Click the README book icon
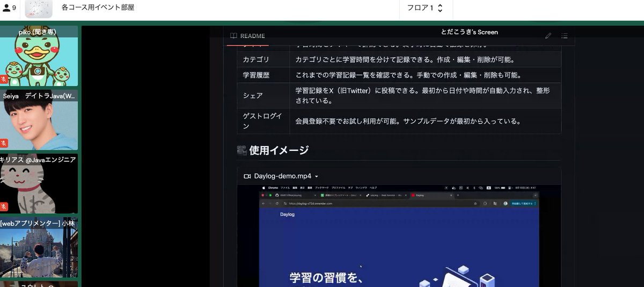This screenshot has width=644, height=287. [233, 36]
